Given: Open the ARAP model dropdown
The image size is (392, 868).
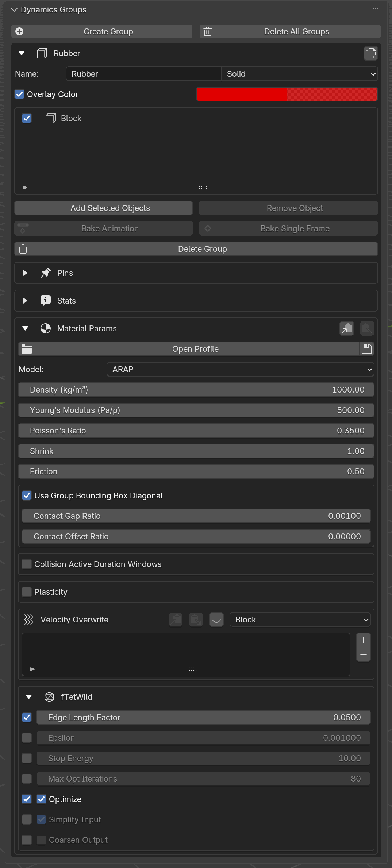Looking at the screenshot, I should point(240,369).
